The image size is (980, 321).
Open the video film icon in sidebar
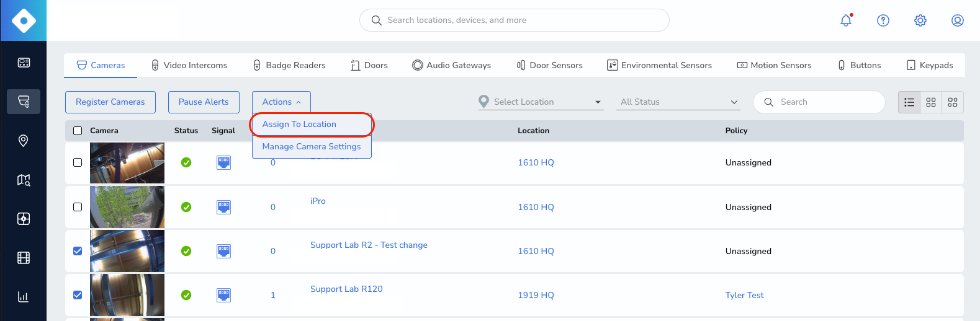(x=24, y=258)
